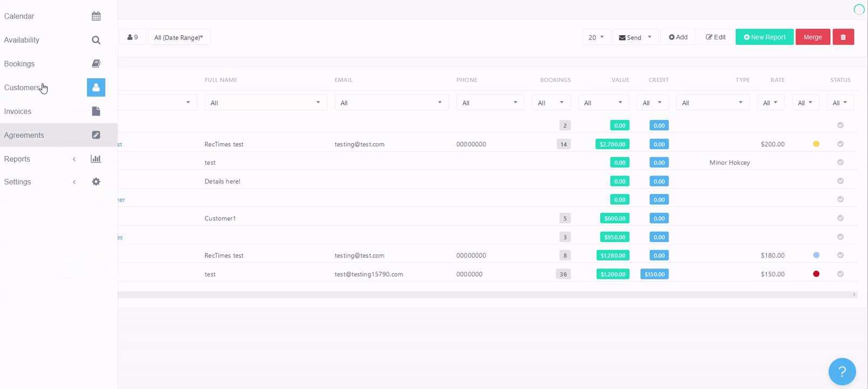
Task: Click the Bookings book icon
Action: 96,64
